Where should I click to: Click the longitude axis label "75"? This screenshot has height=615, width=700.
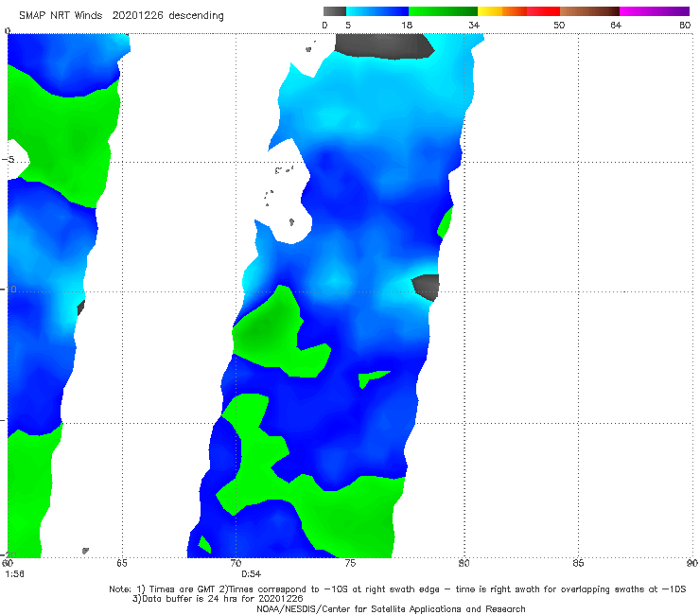(x=350, y=563)
